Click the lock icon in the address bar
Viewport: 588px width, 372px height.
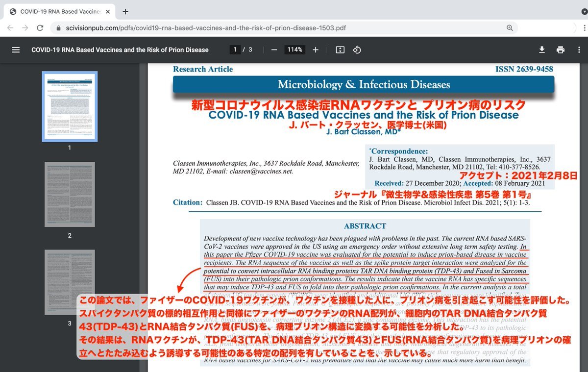pos(59,28)
